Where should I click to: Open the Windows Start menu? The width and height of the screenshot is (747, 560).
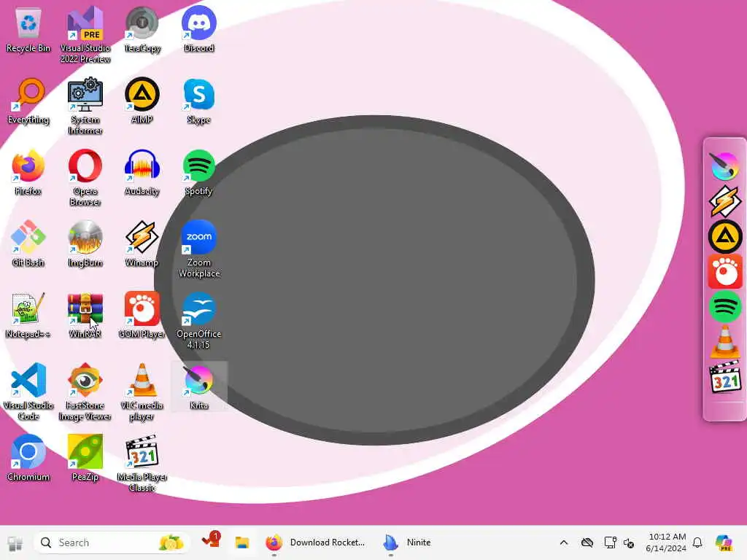[15, 542]
